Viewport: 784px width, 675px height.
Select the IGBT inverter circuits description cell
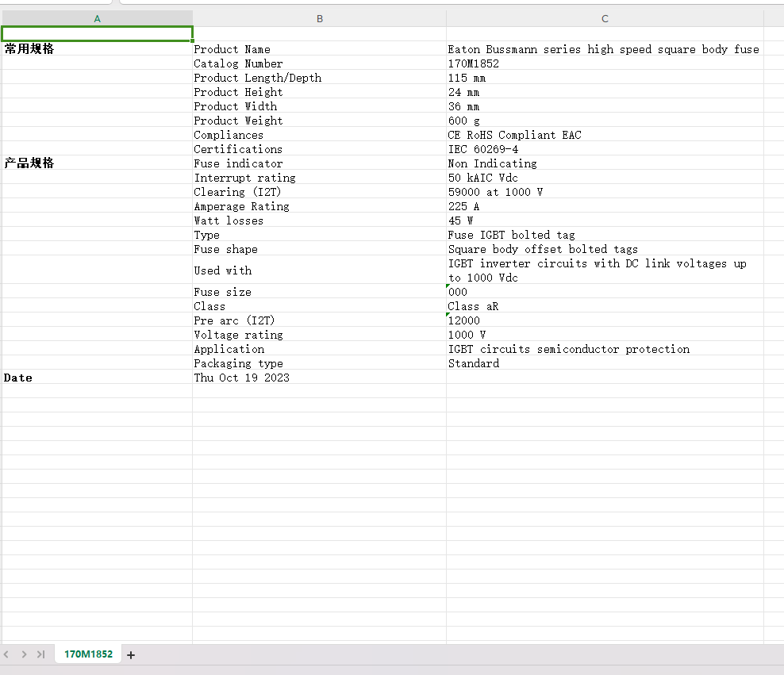tap(605, 270)
